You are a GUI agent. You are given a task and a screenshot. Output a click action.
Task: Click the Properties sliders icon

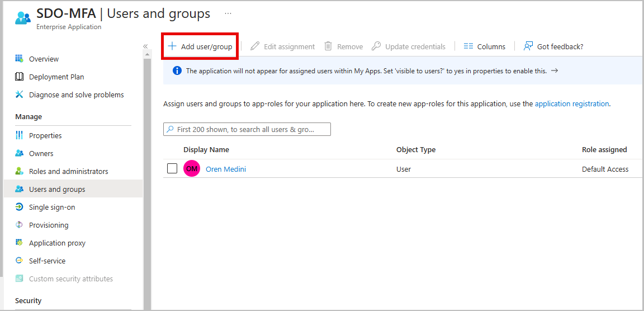click(19, 135)
